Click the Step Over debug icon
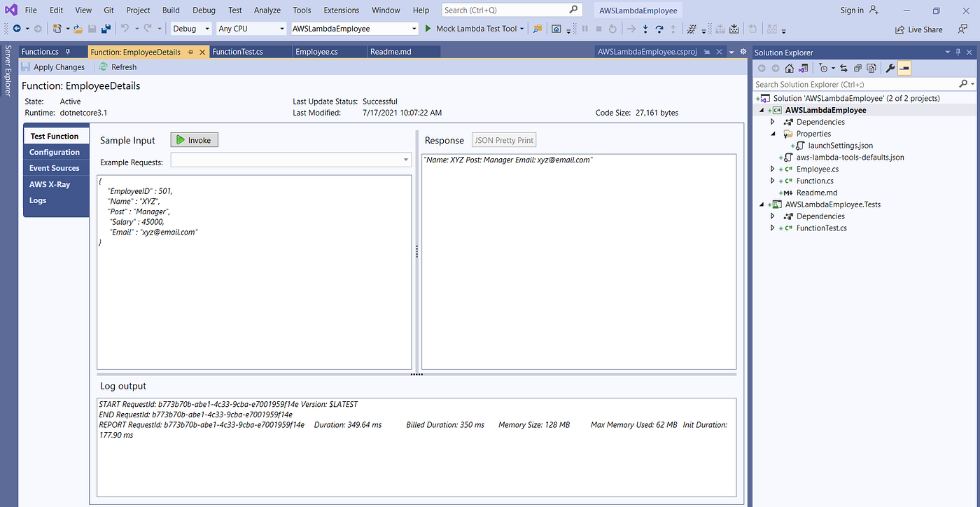Screen dimensions: 980x507 [659, 29]
